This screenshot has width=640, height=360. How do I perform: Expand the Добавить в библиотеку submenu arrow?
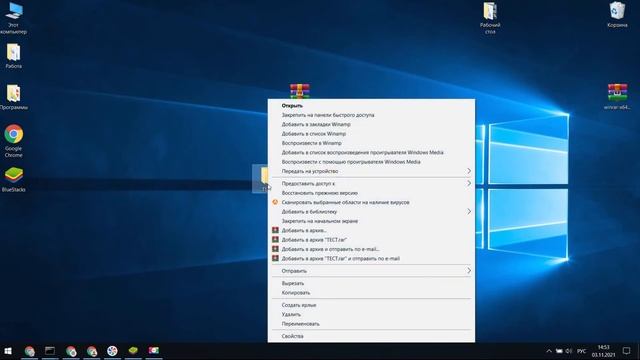(x=469, y=211)
